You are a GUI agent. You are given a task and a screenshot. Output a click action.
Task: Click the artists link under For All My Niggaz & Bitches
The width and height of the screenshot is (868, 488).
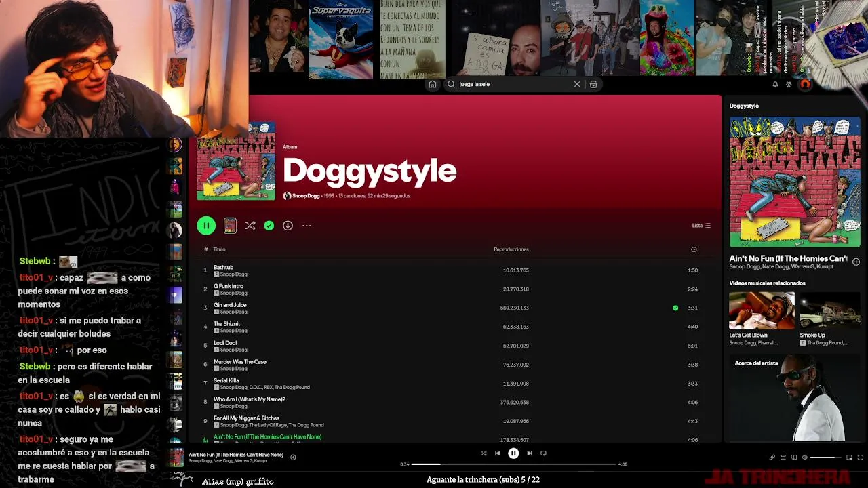click(x=272, y=425)
